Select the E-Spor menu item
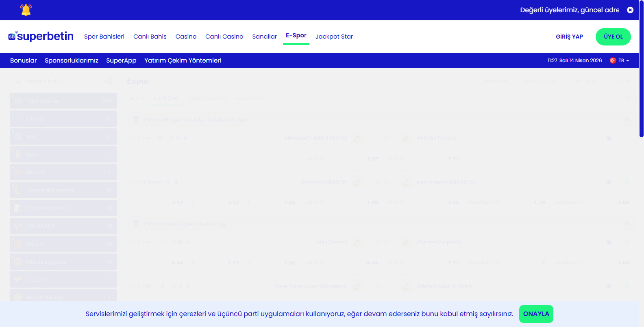 point(296,36)
